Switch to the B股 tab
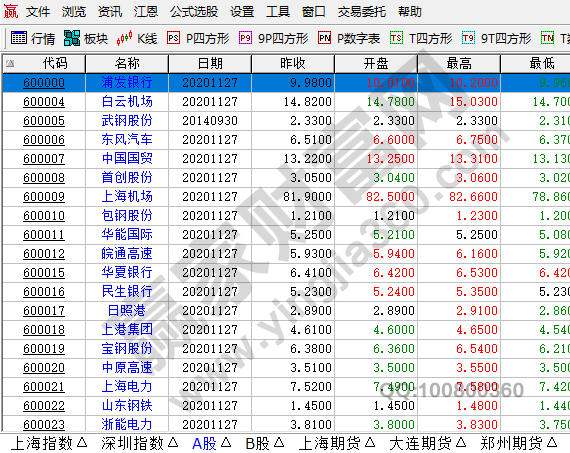 pos(257,443)
